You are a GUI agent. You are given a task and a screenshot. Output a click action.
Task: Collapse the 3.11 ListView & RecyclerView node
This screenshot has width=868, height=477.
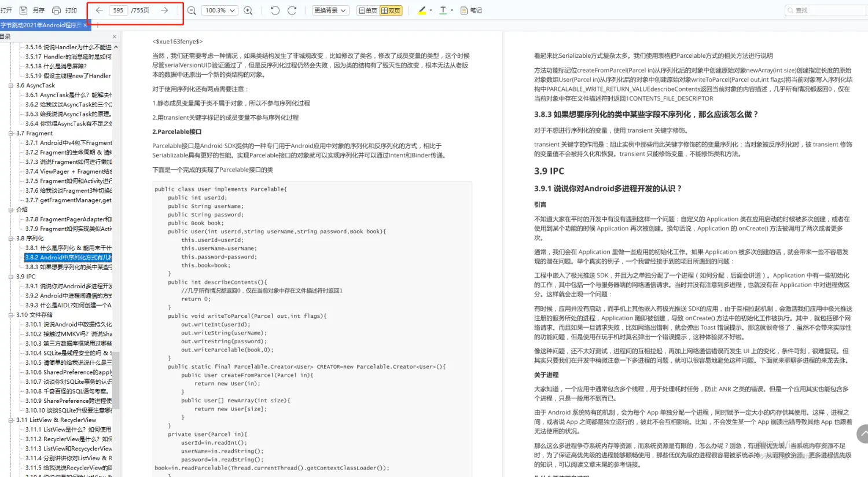click(11, 420)
